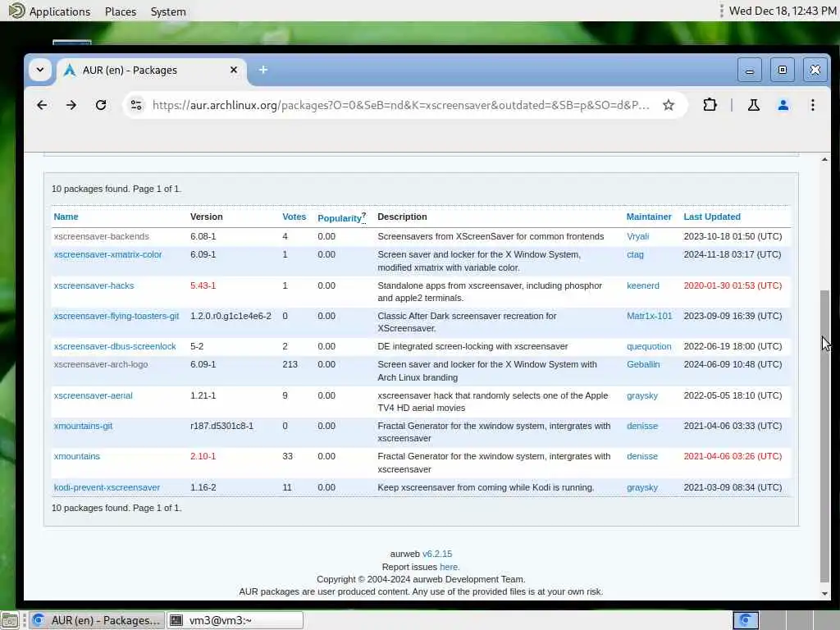The width and height of the screenshot is (840, 630).
Task: Open the xmountains package link
Action: pyautogui.click(x=76, y=456)
